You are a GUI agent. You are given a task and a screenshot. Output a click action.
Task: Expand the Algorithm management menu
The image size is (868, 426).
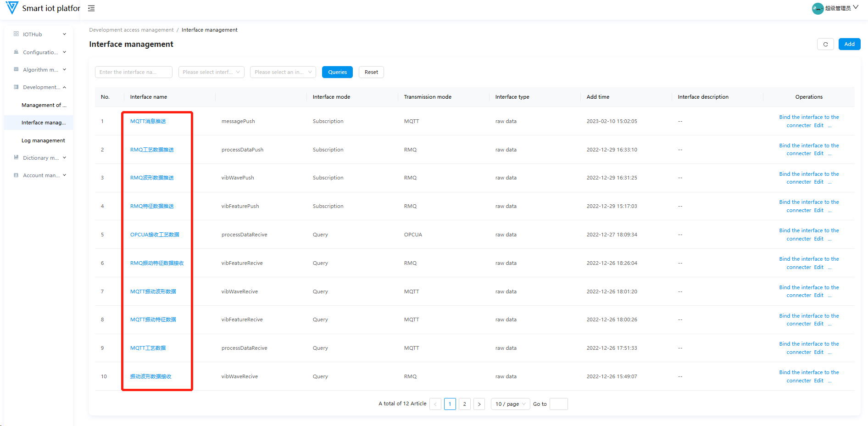pos(40,70)
